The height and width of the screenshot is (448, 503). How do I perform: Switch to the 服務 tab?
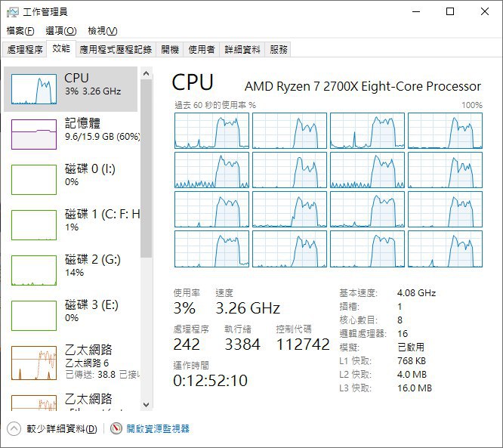click(278, 49)
